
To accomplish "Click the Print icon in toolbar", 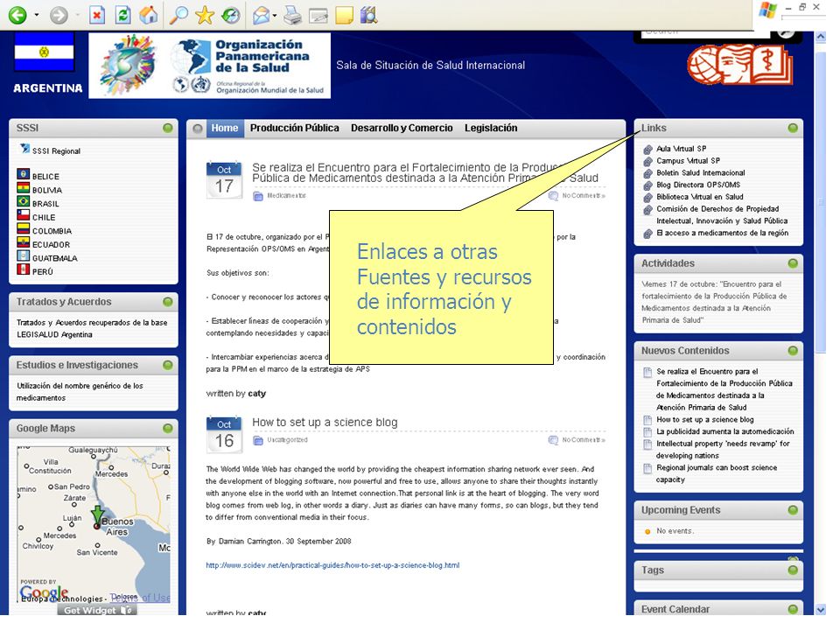I will point(292,15).
